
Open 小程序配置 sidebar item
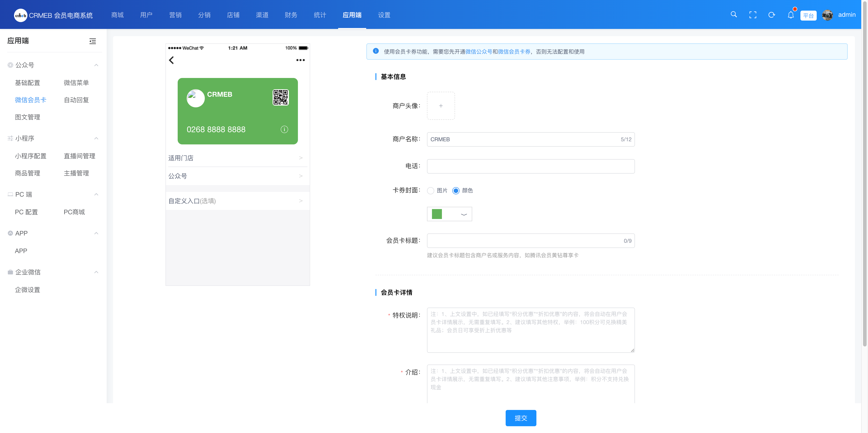pos(30,156)
